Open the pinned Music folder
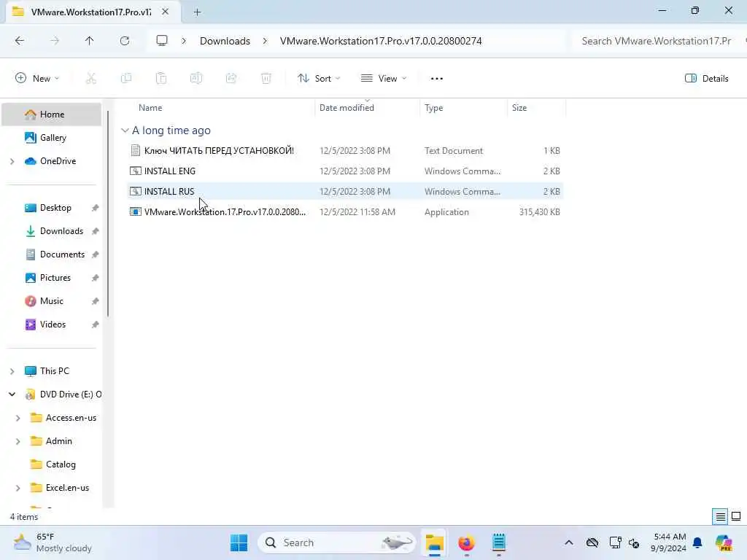 tap(52, 301)
